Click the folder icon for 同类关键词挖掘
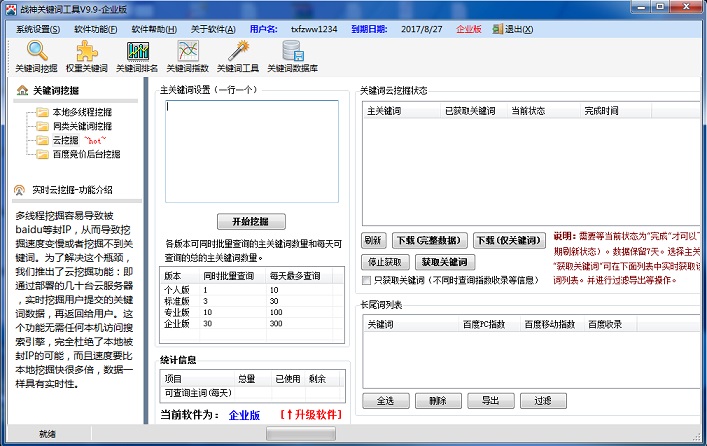Screen dimensions: 707x446 [42, 126]
